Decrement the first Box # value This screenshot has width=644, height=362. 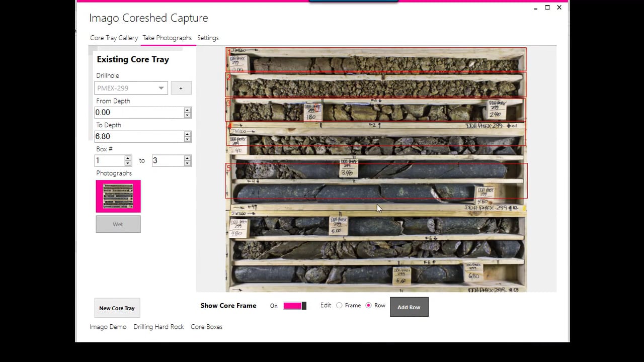[x=128, y=163]
